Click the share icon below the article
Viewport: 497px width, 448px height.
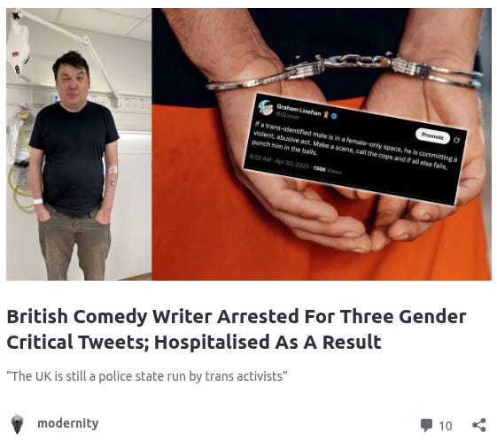click(479, 425)
